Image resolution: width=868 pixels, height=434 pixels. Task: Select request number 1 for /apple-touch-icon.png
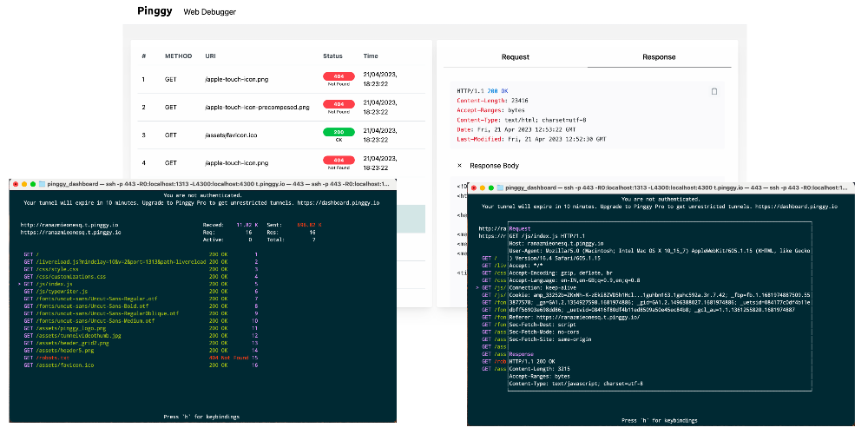coord(281,79)
